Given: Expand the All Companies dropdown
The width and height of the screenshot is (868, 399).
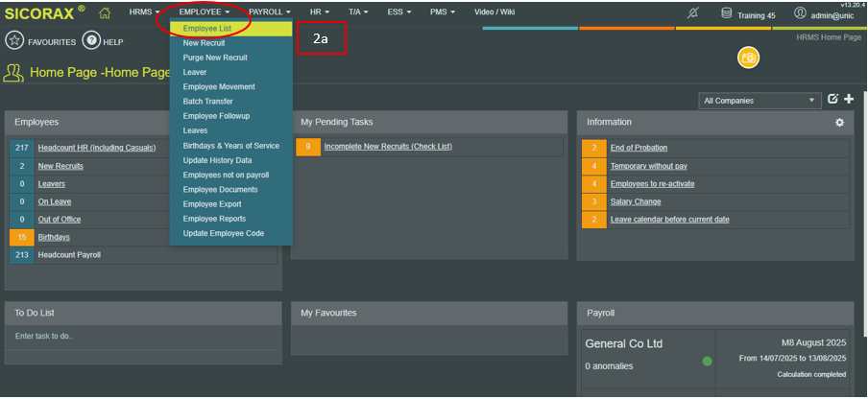Looking at the screenshot, I should coord(759,100).
